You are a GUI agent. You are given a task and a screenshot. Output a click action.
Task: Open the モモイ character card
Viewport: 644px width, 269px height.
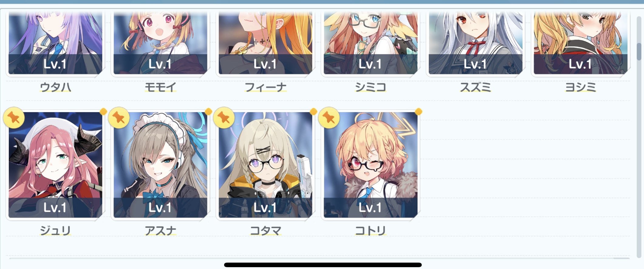pos(160,43)
